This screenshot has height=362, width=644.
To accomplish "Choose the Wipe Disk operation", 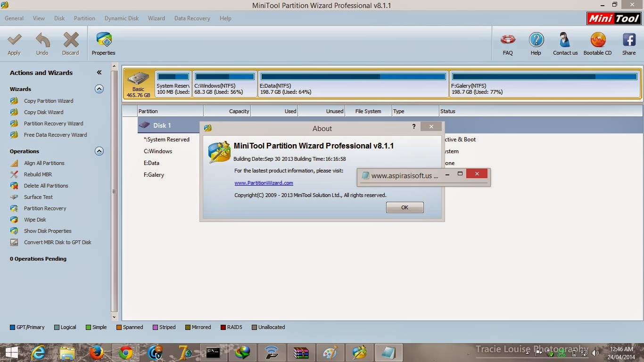I will pos(35,220).
